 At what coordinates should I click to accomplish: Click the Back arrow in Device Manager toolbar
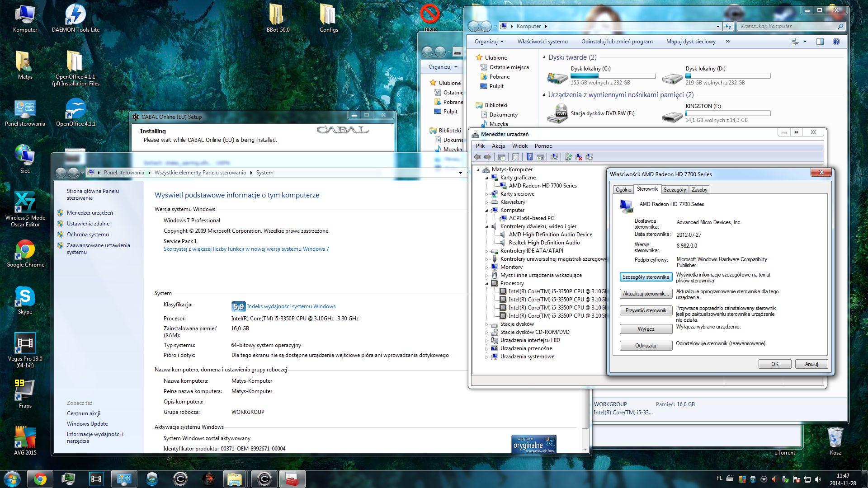(477, 157)
